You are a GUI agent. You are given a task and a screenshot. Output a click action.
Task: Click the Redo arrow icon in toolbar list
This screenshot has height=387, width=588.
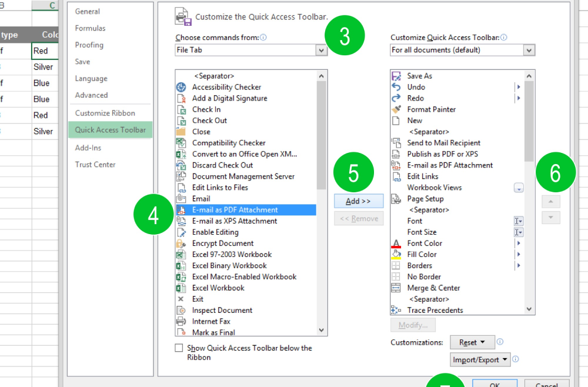[x=396, y=98]
